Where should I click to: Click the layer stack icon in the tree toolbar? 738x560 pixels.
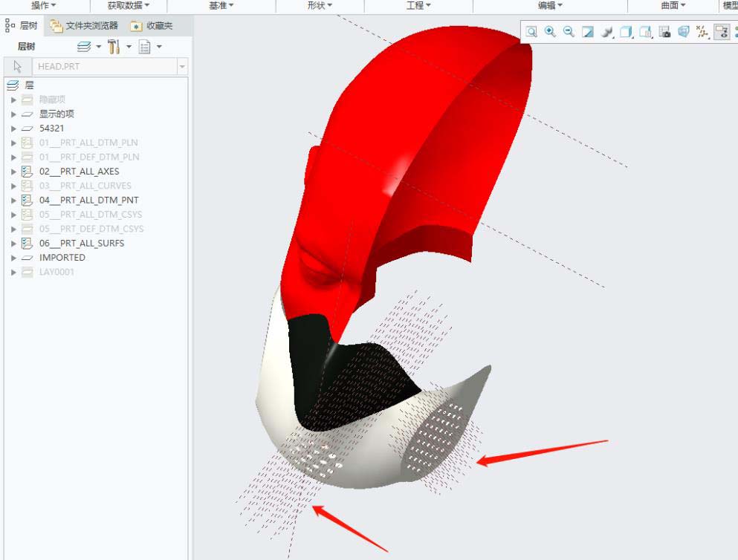[84, 47]
